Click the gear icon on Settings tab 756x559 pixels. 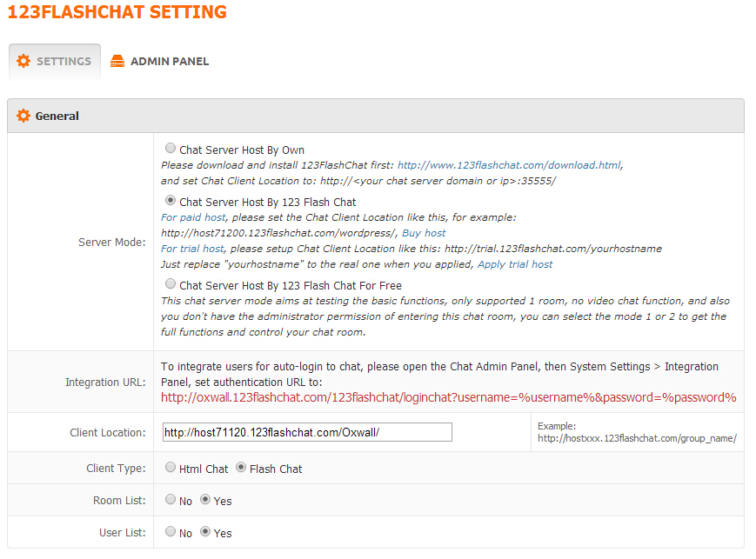pos(23,62)
